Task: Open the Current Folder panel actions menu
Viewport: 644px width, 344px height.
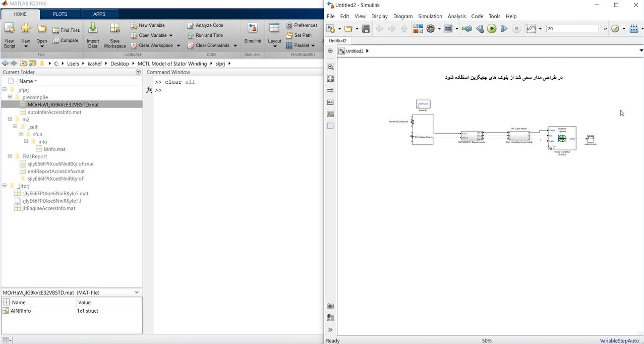Action: click(x=138, y=72)
